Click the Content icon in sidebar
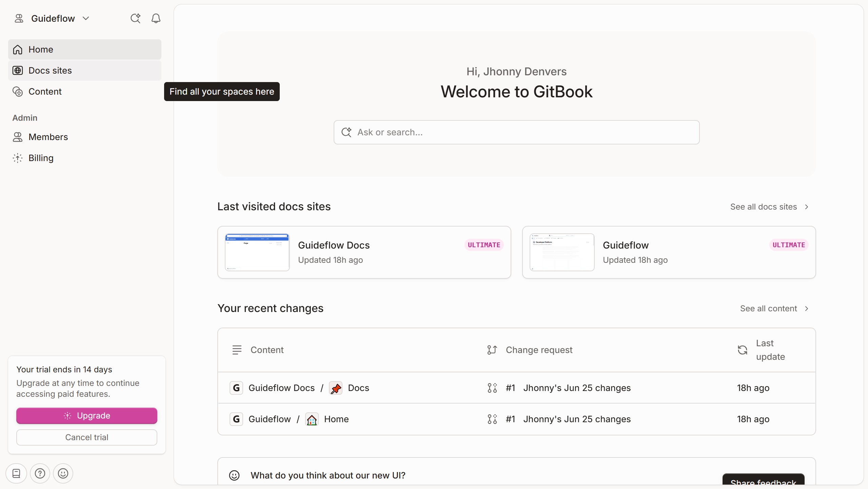 point(18,92)
